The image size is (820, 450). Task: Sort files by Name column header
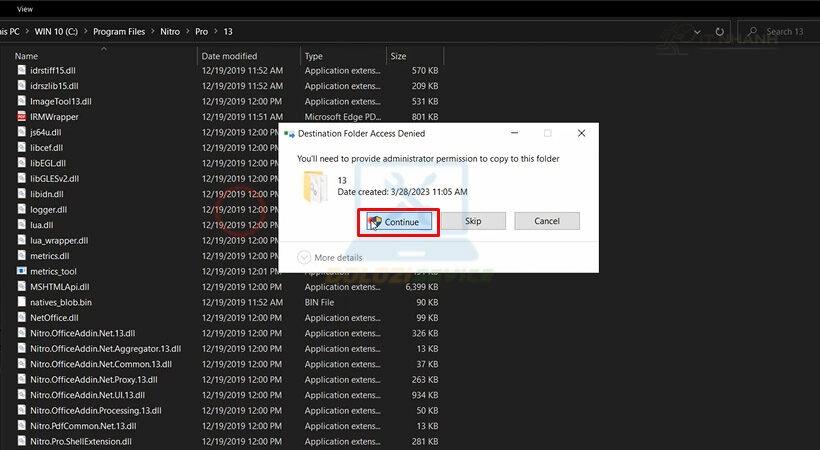(x=27, y=56)
